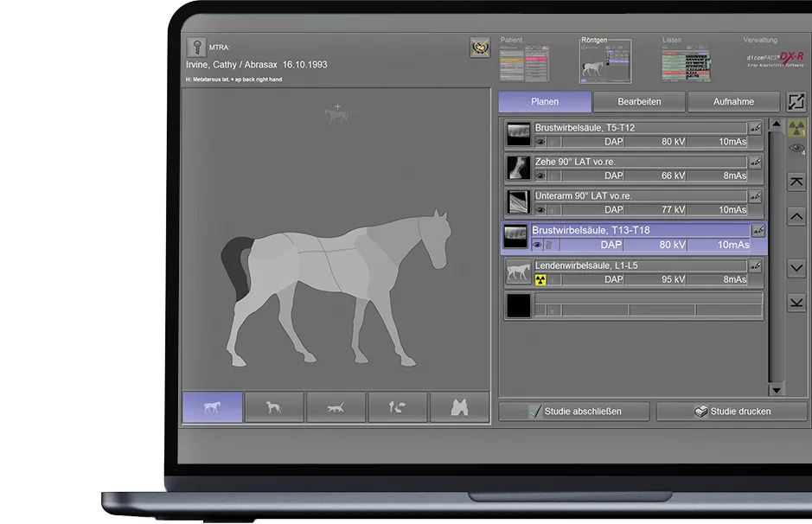This screenshot has height=524, width=812.
Task: Select the dog species icon
Action: [x=274, y=407]
